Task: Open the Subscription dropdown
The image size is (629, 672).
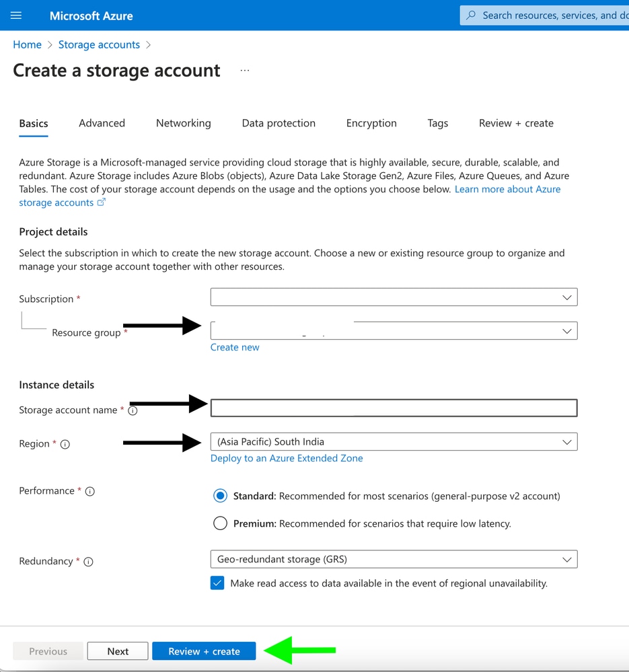Action: tap(394, 297)
